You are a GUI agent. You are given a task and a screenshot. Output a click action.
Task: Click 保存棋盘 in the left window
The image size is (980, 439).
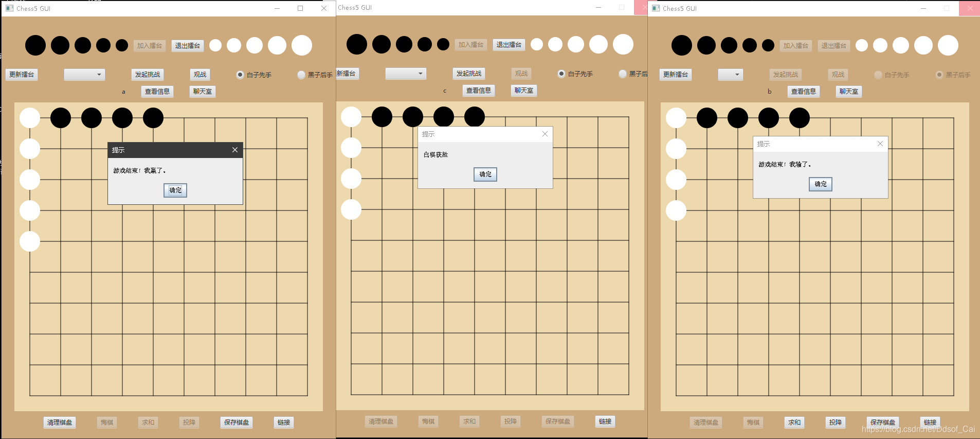pyautogui.click(x=237, y=423)
